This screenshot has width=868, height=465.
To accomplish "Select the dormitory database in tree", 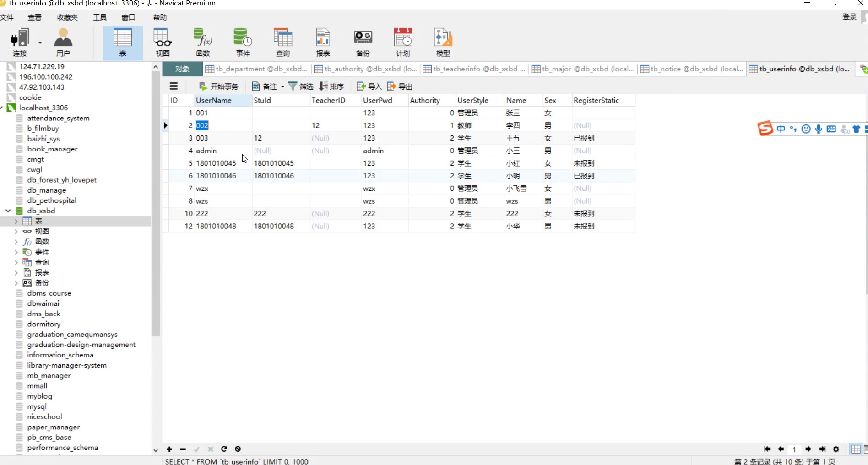I will pos(43,324).
